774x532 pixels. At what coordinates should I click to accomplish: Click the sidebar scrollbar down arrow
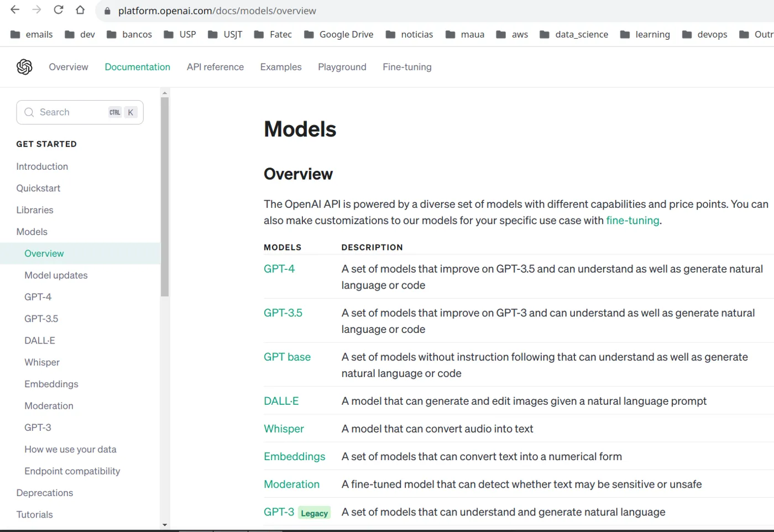click(x=165, y=525)
